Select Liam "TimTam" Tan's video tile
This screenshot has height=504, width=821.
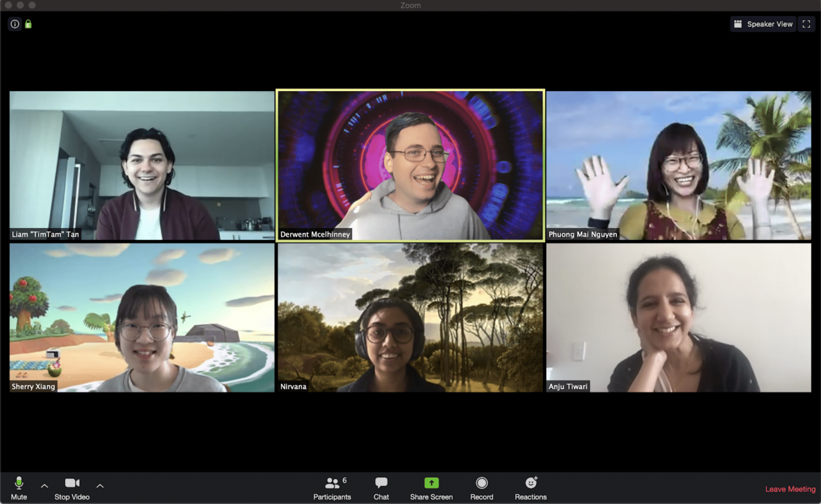point(142,165)
